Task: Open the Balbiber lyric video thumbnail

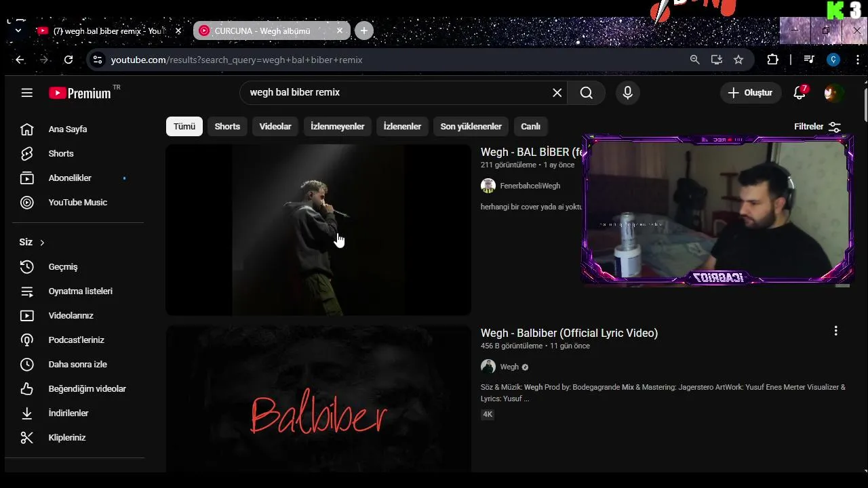Action: 318,399
